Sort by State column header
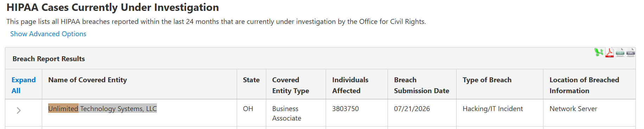 [x=251, y=80]
